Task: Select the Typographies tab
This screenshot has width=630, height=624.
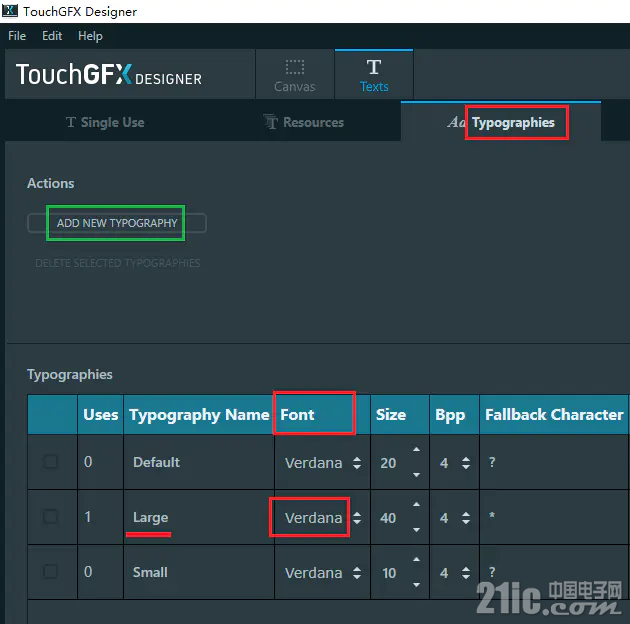Action: pyautogui.click(x=501, y=122)
